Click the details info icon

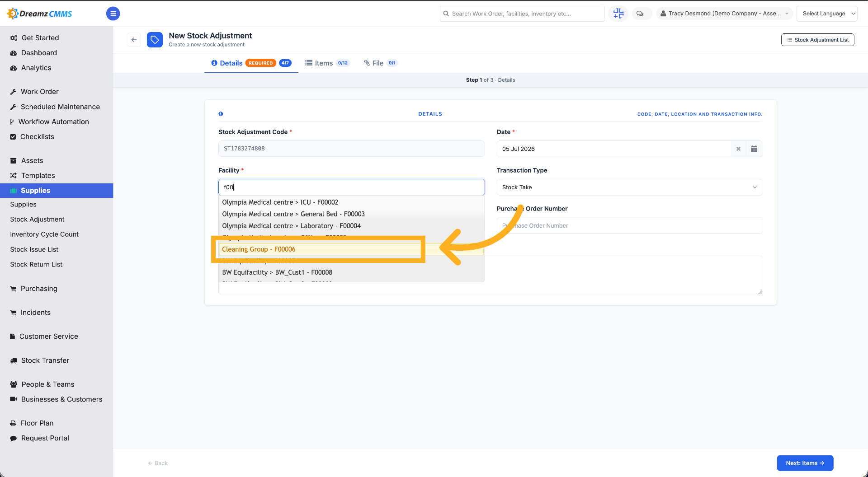tap(221, 114)
